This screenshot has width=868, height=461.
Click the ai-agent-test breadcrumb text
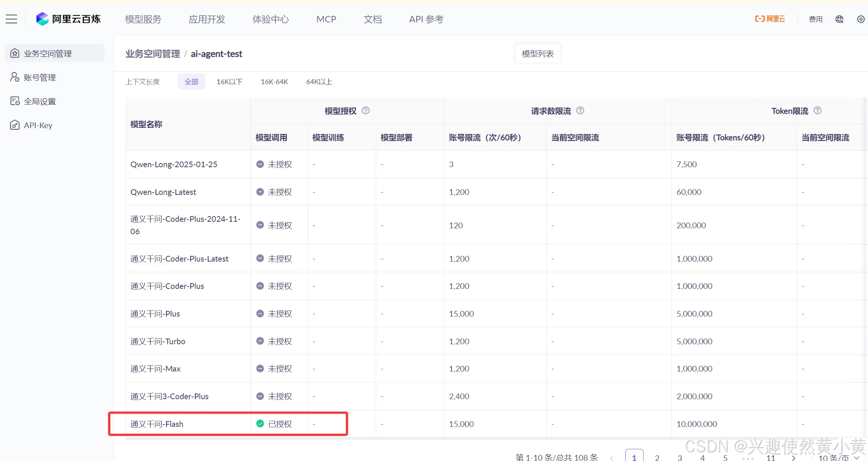tap(216, 54)
